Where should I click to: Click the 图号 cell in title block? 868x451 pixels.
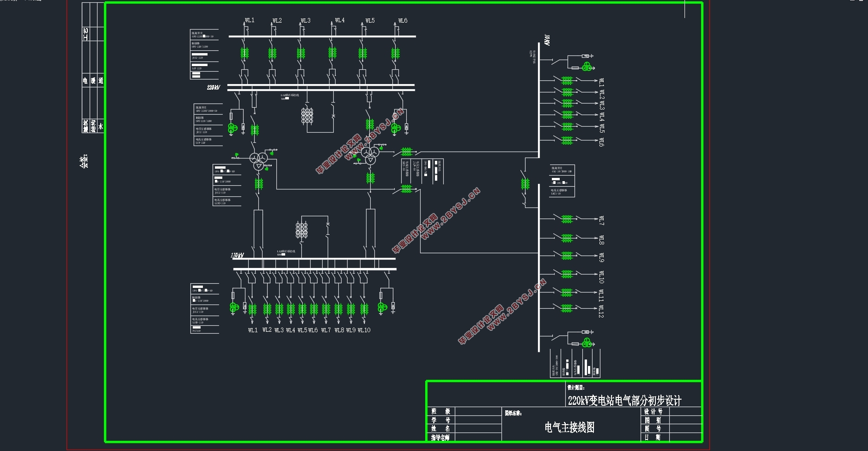(x=653, y=428)
